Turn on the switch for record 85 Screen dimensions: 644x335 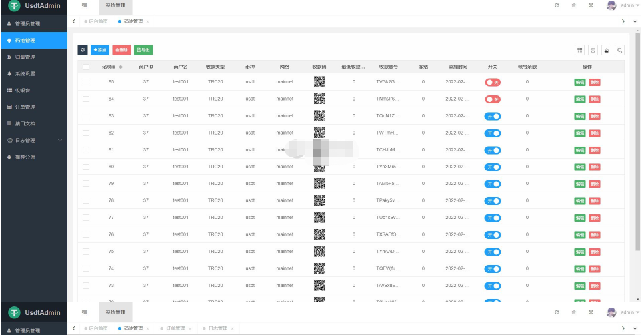point(492,82)
